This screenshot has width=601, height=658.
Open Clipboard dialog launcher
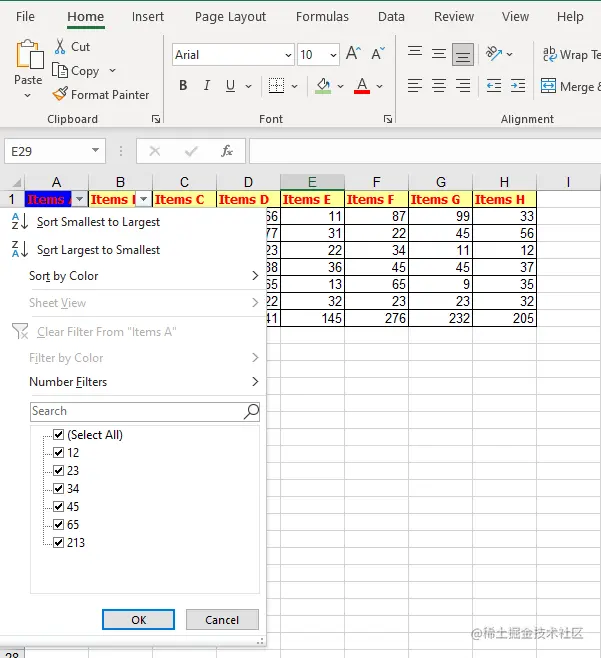156,119
